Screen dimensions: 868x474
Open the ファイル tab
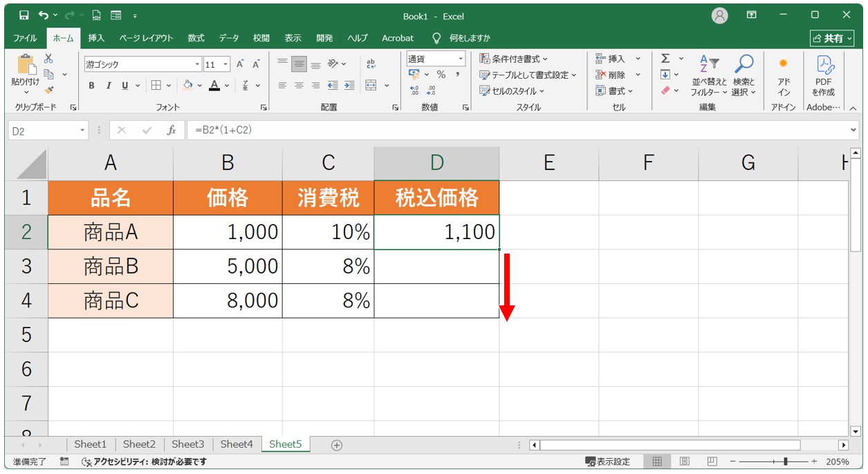tap(26, 38)
